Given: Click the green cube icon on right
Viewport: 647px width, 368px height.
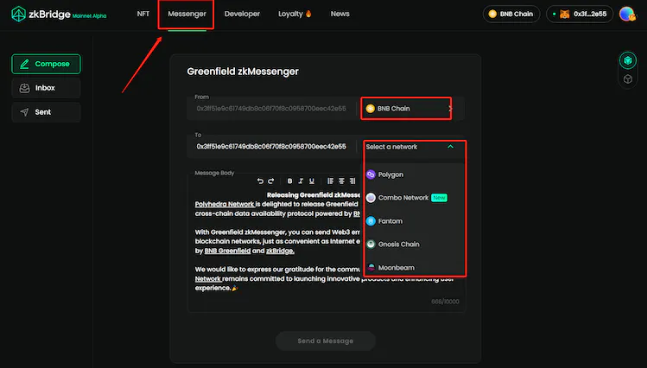Looking at the screenshot, I should click(x=628, y=61).
